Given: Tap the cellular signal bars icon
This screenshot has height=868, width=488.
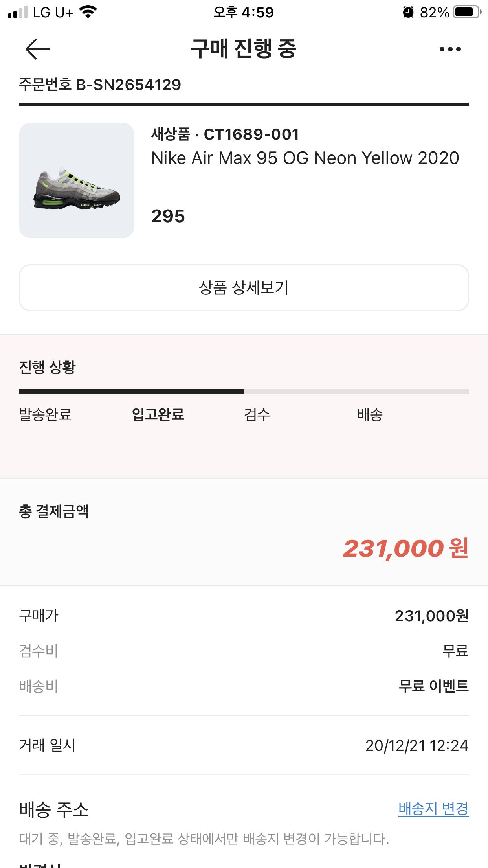Looking at the screenshot, I should (x=18, y=13).
